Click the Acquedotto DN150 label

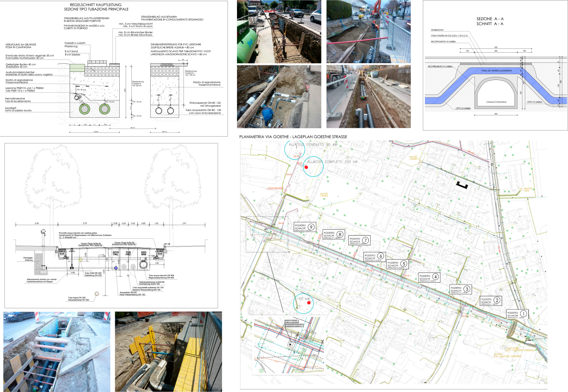click(x=132, y=293)
